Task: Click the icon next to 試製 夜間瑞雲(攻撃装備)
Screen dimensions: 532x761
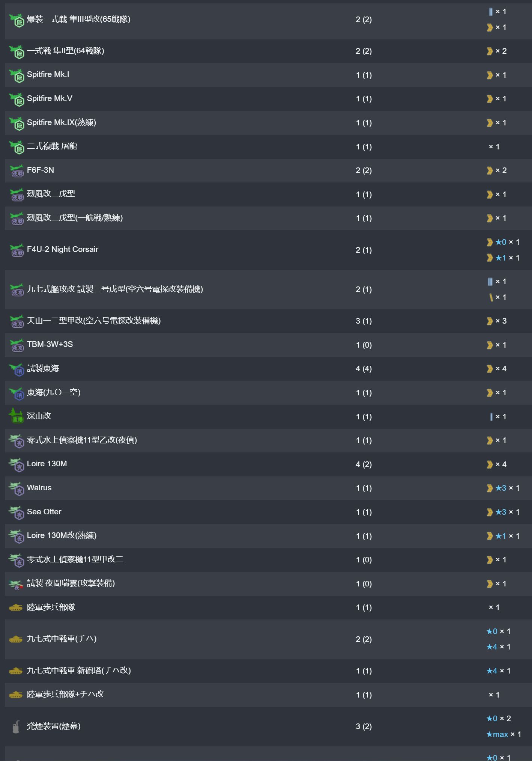Action: pyautogui.click(x=17, y=584)
